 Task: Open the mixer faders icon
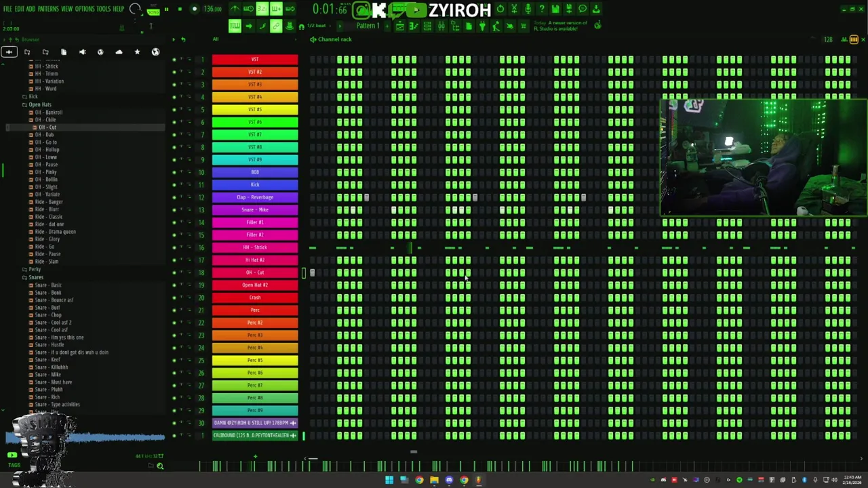(441, 26)
